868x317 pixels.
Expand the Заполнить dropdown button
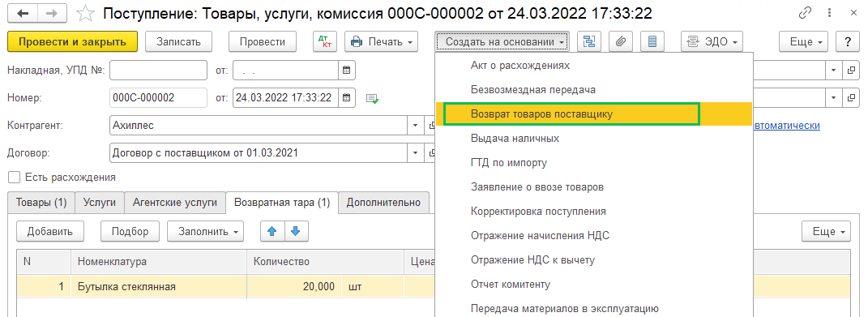click(205, 232)
